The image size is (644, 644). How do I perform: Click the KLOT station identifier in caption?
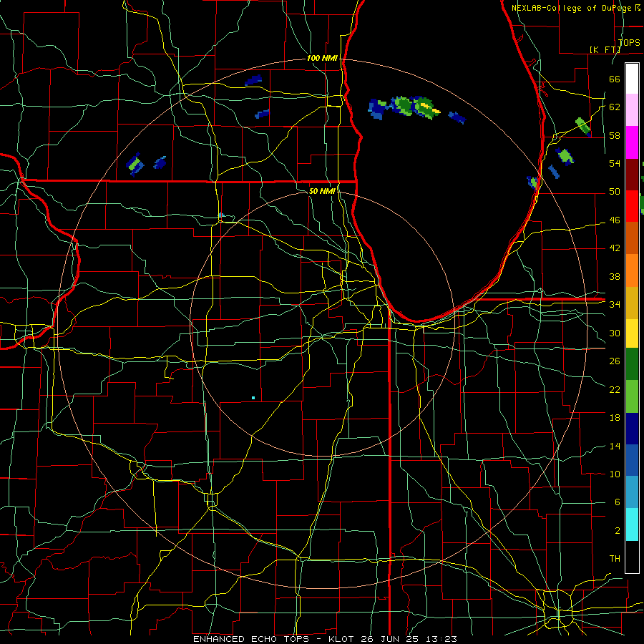point(343,639)
